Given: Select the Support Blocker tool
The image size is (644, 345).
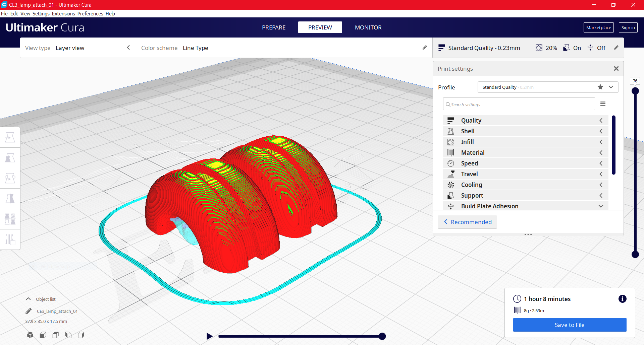Looking at the screenshot, I should click(10, 239).
